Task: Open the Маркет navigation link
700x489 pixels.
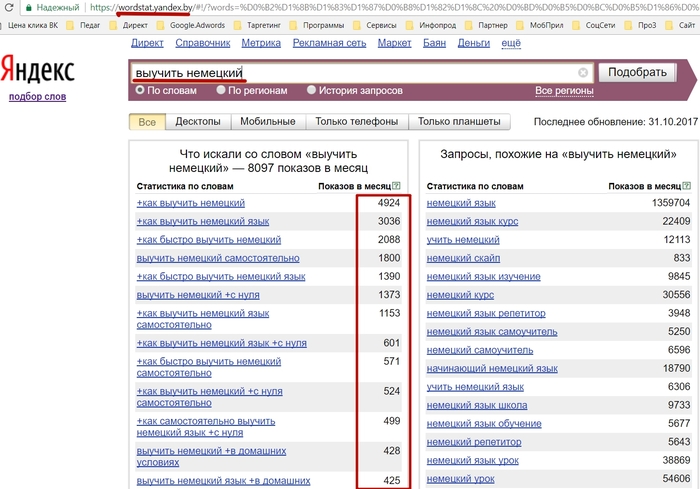Action: 394,43
